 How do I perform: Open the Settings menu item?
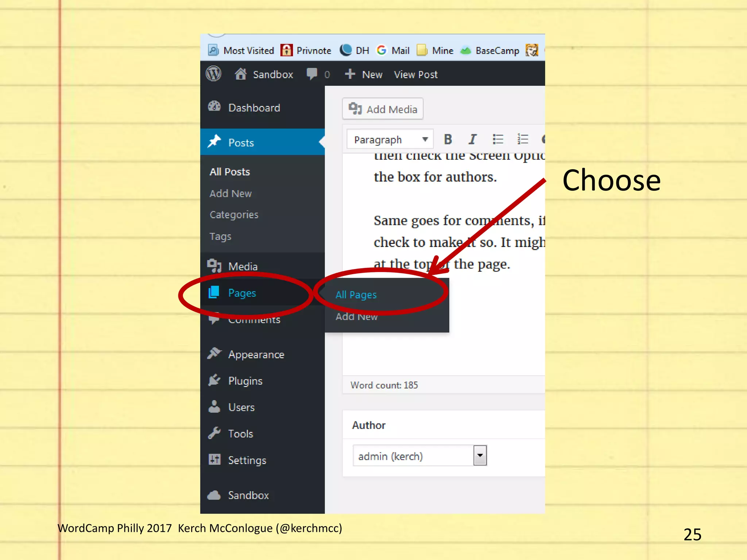point(247,460)
